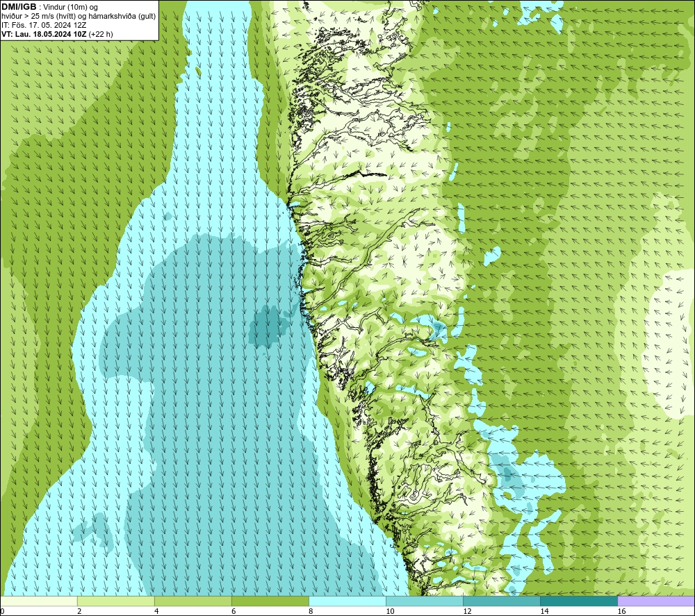Pick the turquoise 10–12 m/s legend swatch

point(424,601)
